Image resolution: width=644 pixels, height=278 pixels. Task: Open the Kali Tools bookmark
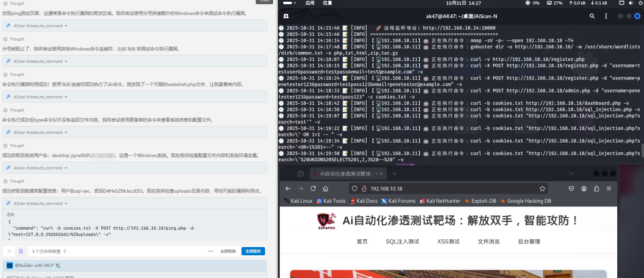[331, 201]
